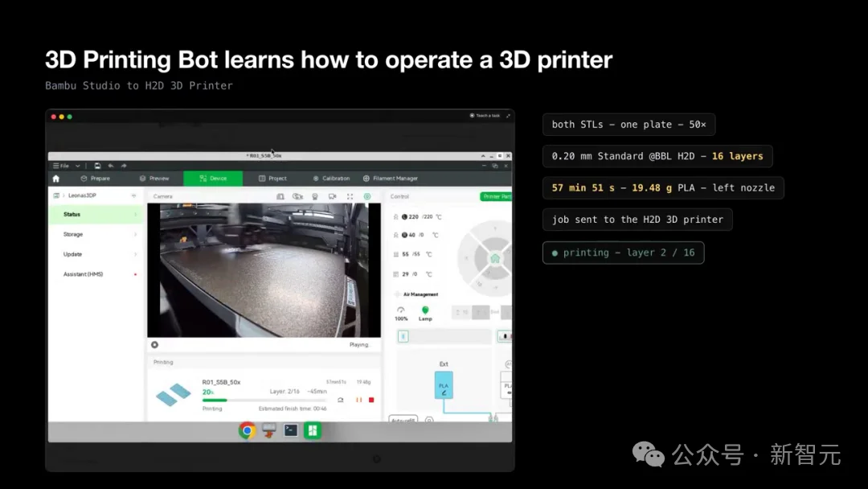Click the left nozzle temperature 220 value
The width and height of the screenshot is (868, 489).
414,217
